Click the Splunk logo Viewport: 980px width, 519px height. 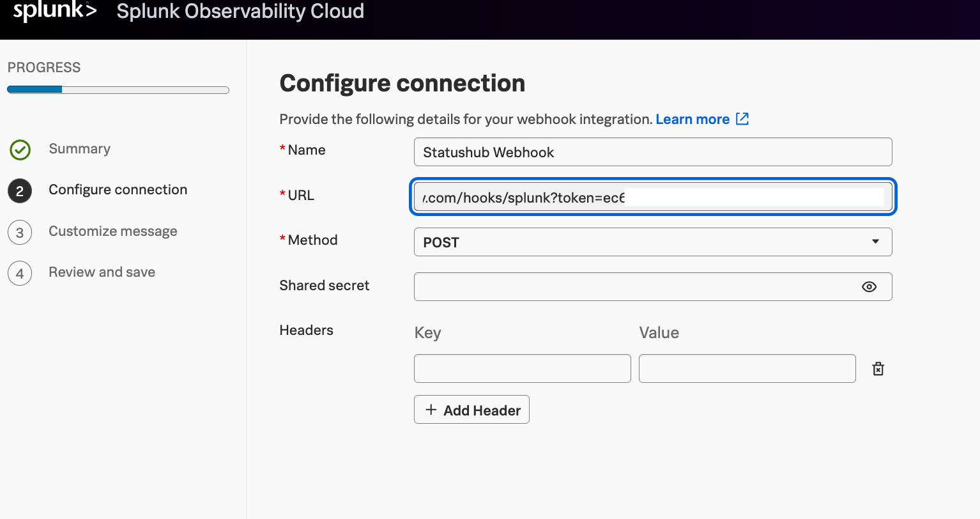point(55,11)
